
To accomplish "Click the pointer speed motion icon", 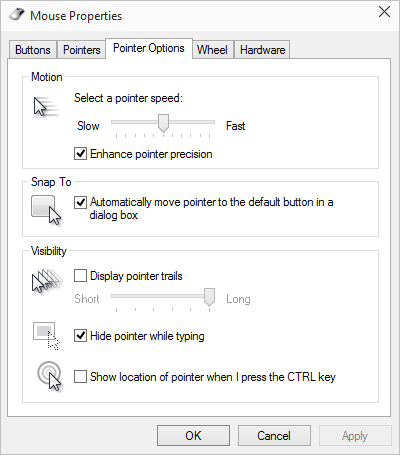I will click(46, 107).
